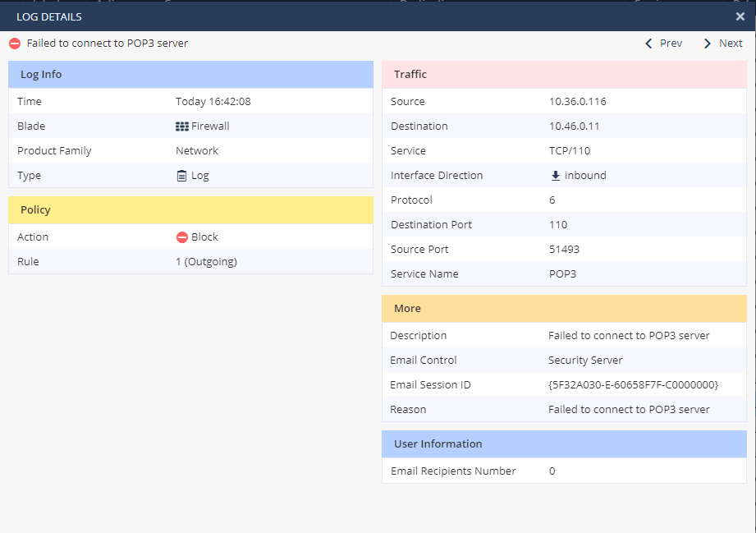Click the TCP/110 service value
The image size is (756, 533).
(570, 150)
